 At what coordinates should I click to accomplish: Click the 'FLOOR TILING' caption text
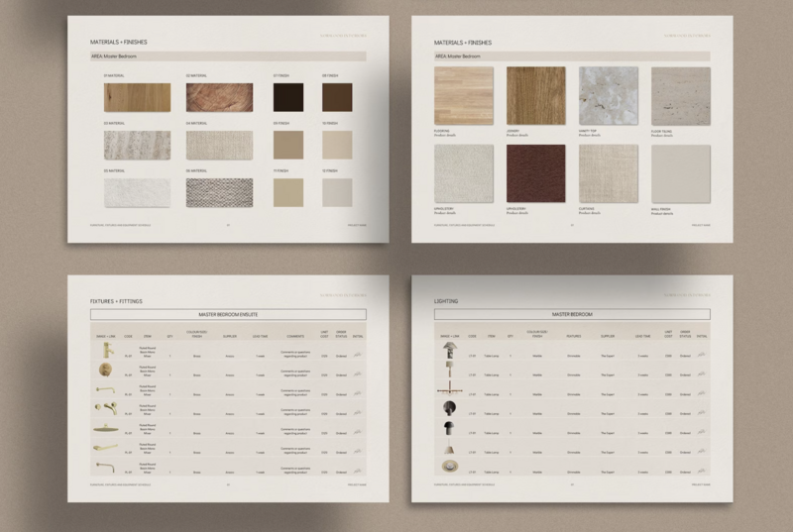point(661,132)
